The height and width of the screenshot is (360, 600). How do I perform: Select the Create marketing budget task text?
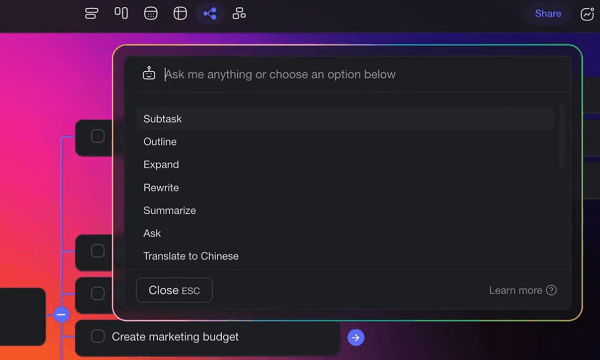point(175,337)
